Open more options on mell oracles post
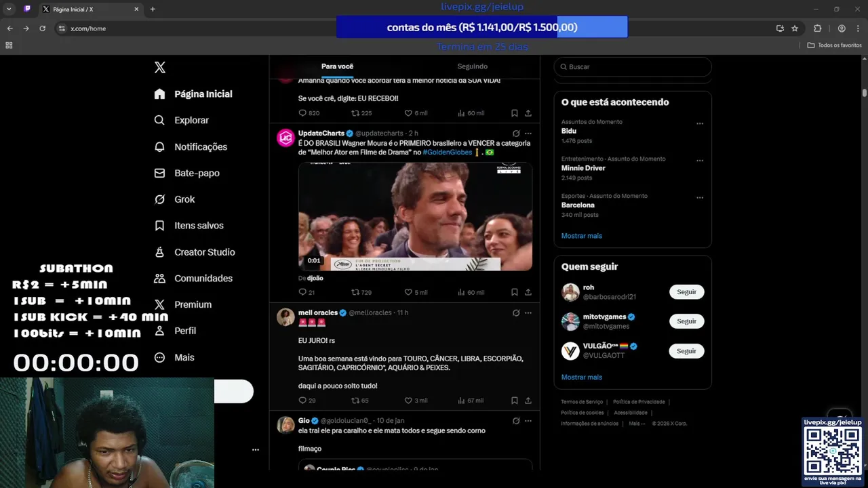This screenshot has width=868, height=488. coord(528,313)
